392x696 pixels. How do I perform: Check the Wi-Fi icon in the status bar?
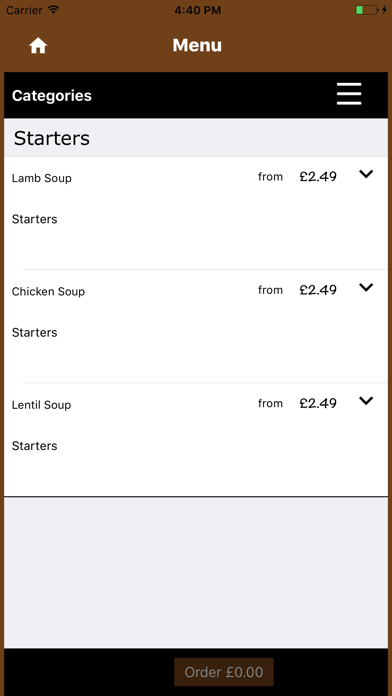tap(54, 10)
